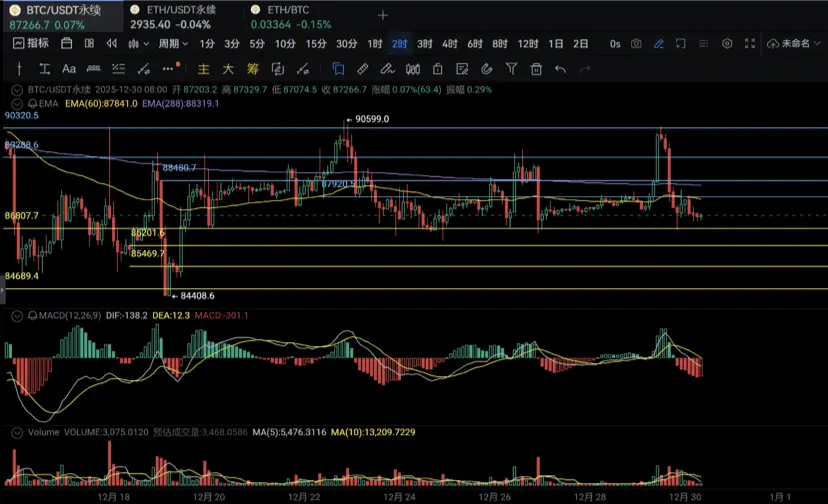
Task: Toggle the magnet snap mode
Action: pyautogui.click(x=486, y=69)
